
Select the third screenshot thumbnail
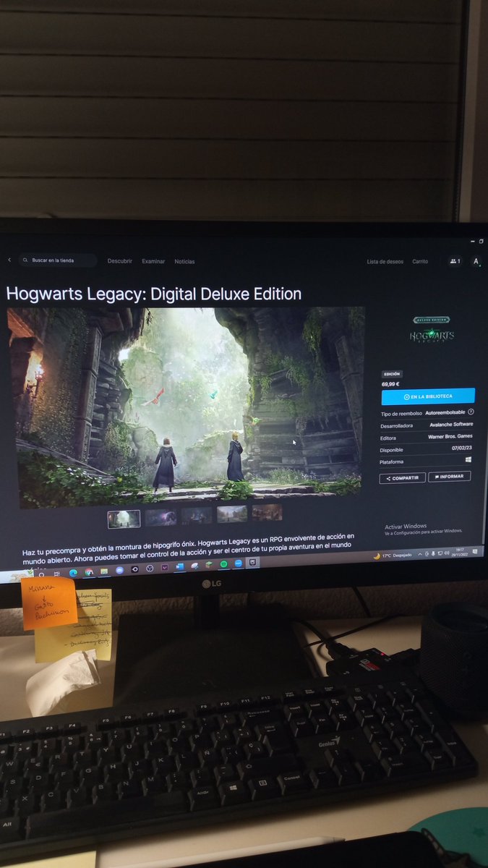pyautogui.click(x=197, y=515)
